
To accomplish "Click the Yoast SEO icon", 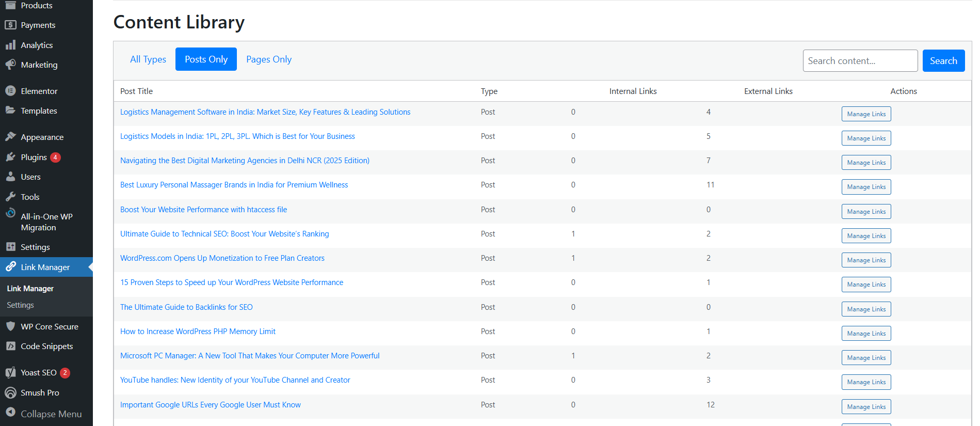I will point(10,372).
